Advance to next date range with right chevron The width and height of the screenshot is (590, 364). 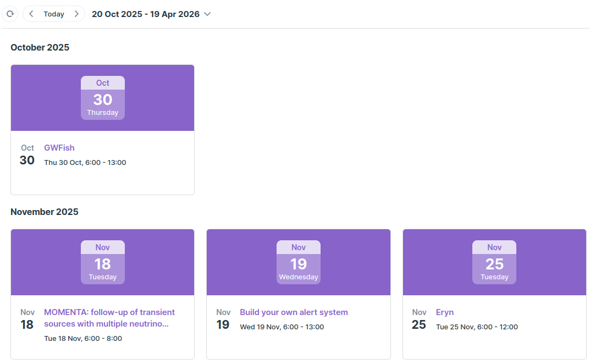pyautogui.click(x=76, y=14)
